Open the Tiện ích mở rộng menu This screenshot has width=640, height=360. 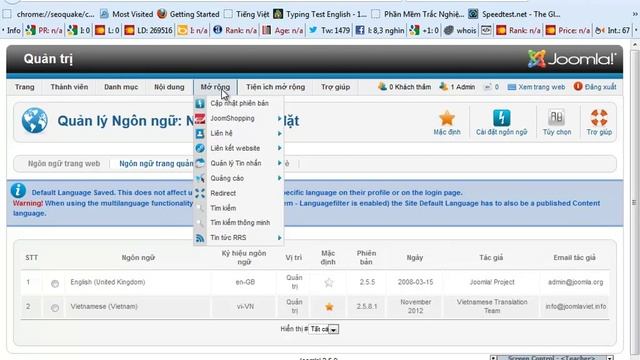point(276,87)
